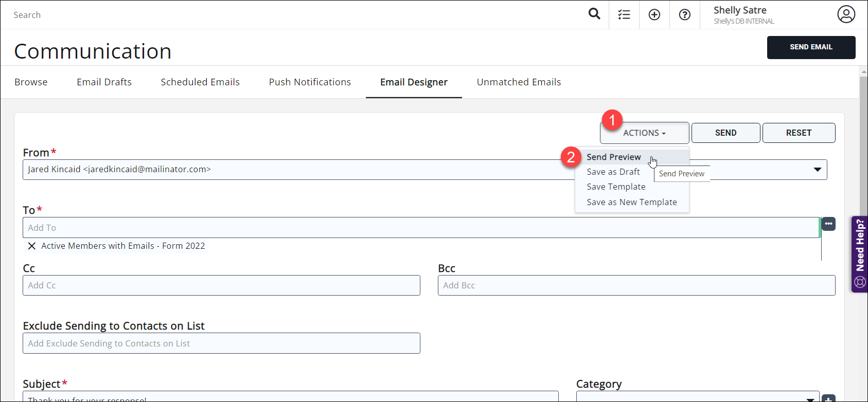This screenshot has width=868, height=402.
Task: Remove Active Members with Emails list
Action: click(32, 246)
